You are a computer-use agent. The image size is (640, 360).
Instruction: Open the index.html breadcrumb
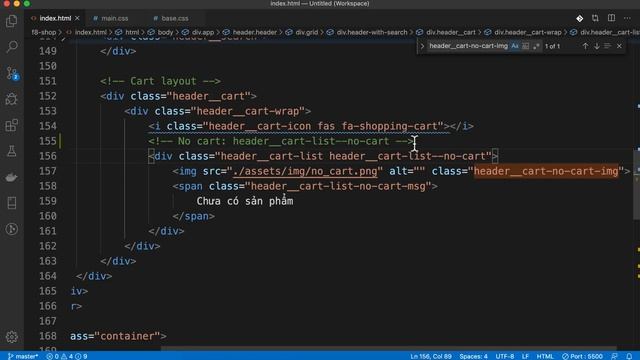tap(90, 32)
